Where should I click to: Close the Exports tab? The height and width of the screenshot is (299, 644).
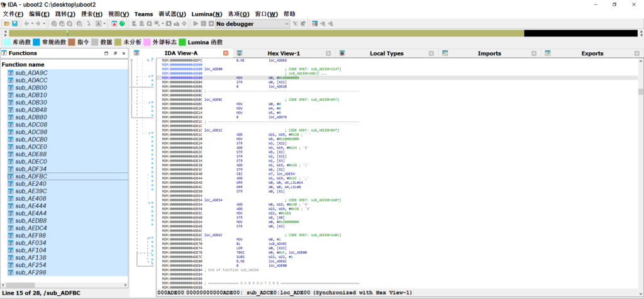[x=636, y=54]
